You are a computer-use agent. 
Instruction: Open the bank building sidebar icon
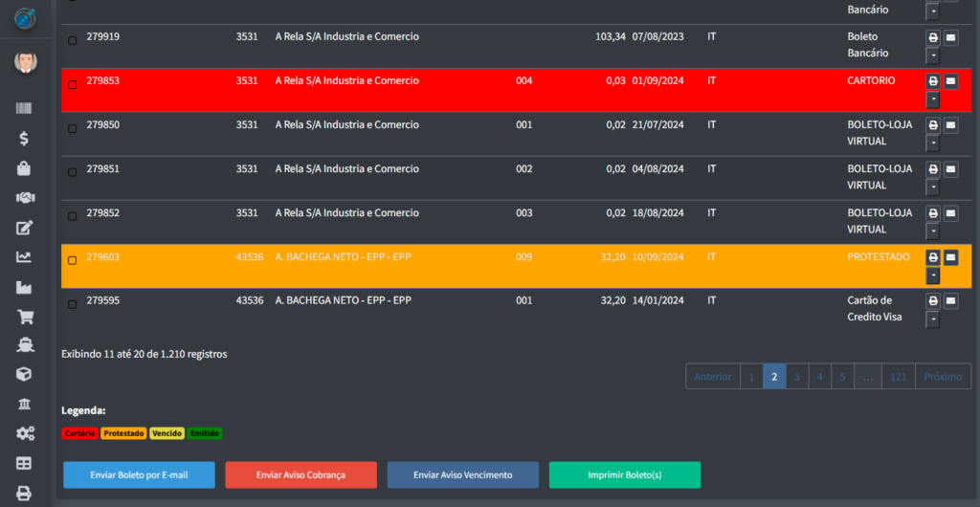point(25,404)
